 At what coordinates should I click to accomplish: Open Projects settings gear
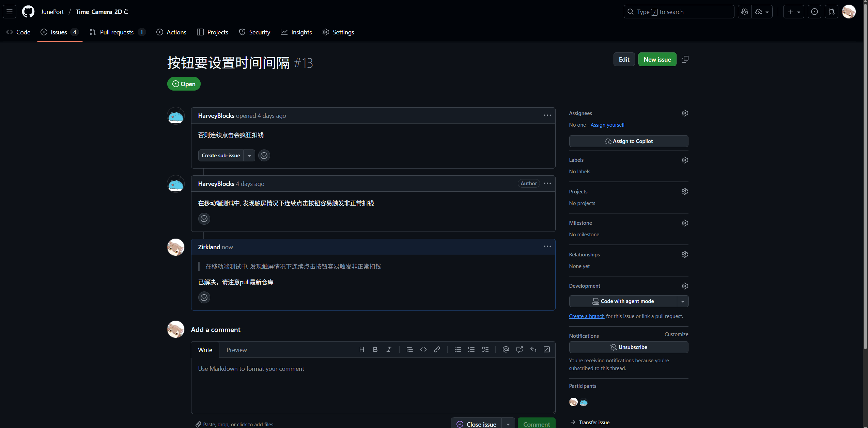click(x=684, y=191)
